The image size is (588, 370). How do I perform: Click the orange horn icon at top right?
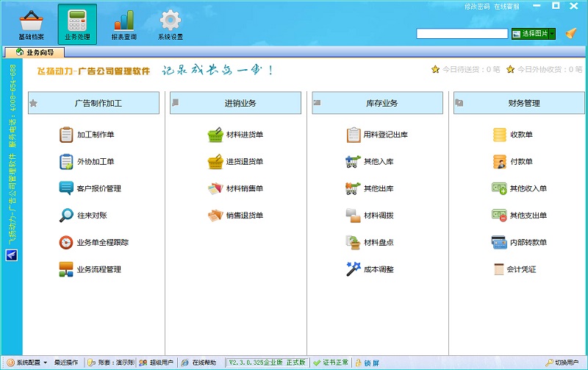click(570, 33)
